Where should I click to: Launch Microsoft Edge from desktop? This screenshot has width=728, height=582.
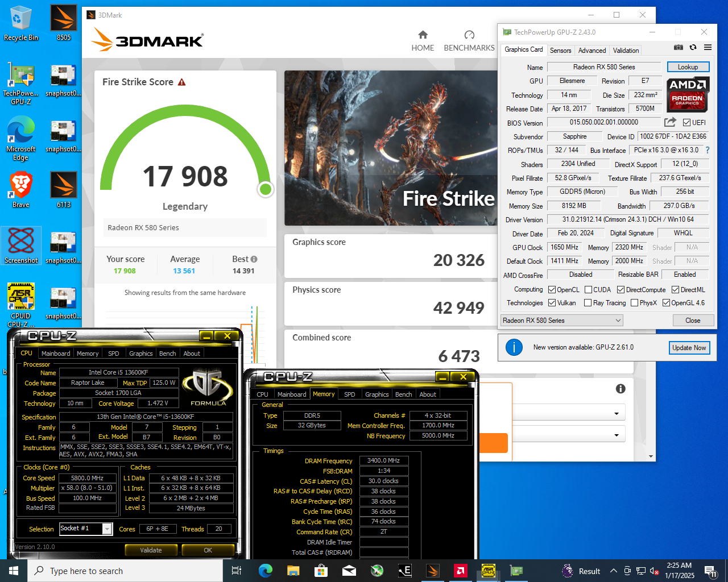[20, 139]
